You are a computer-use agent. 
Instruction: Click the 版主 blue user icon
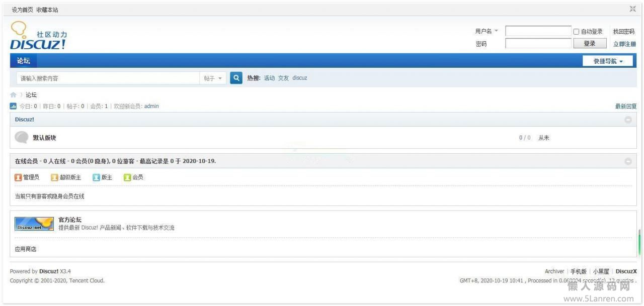[x=96, y=177]
